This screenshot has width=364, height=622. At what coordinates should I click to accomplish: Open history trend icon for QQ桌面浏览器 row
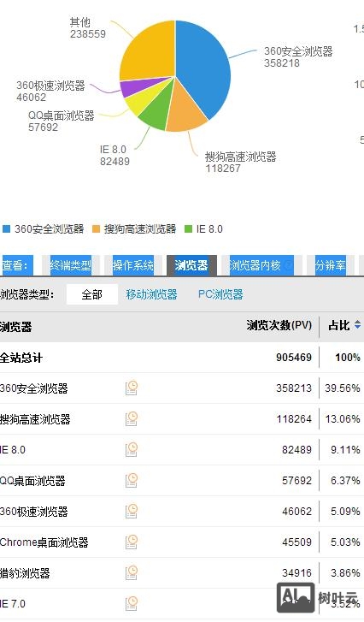pyautogui.click(x=132, y=480)
